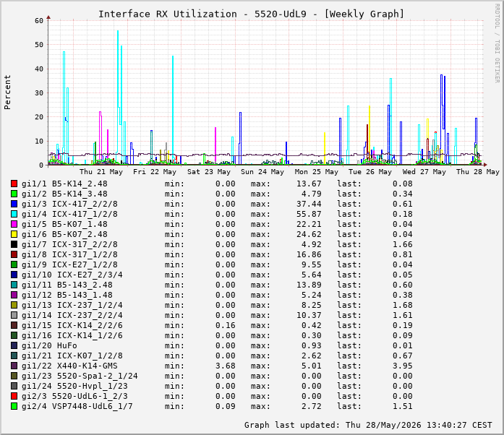Click the swatch next to gi1/10 ICX-E27_2/3/4

[x=14, y=275]
